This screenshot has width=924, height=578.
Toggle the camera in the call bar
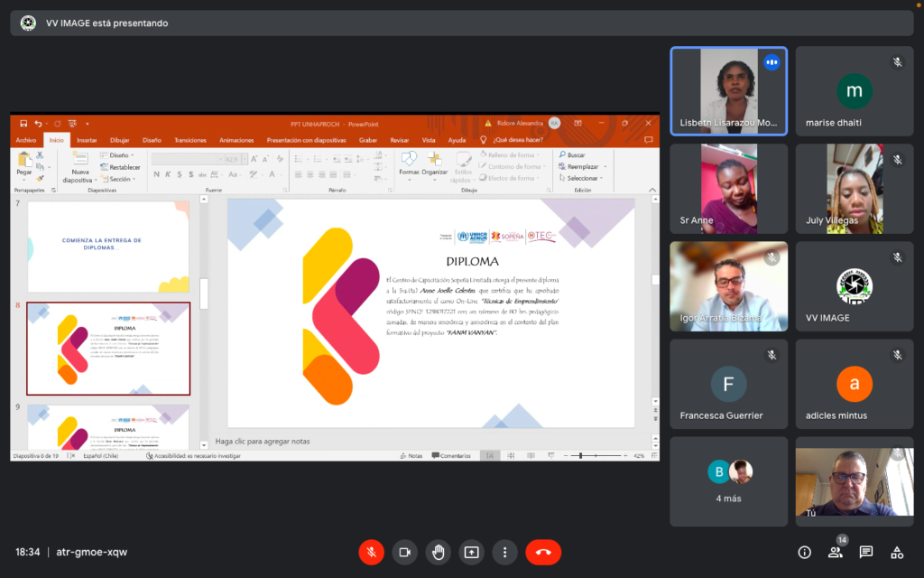click(x=404, y=552)
